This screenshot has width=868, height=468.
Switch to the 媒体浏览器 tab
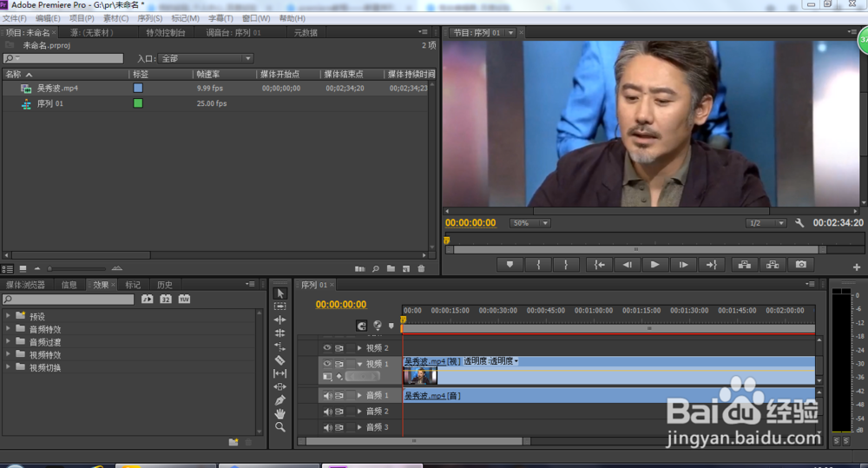pyautogui.click(x=25, y=285)
